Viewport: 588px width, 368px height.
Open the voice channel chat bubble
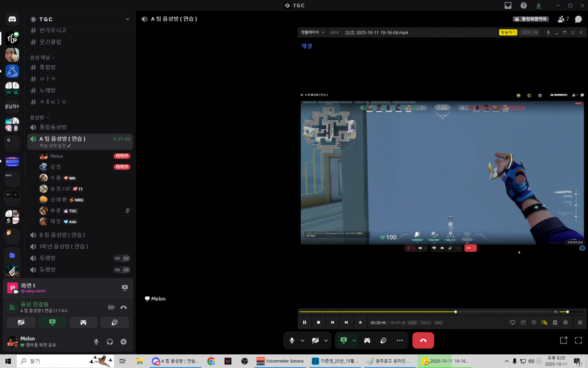click(x=578, y=19)
